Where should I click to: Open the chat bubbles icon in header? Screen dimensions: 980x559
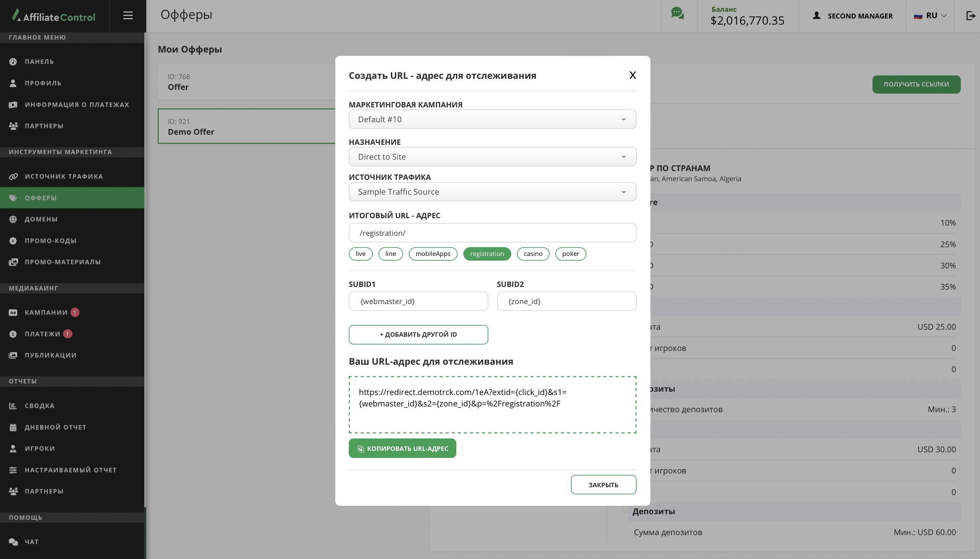pyautogui.click(x=678, y=14)
